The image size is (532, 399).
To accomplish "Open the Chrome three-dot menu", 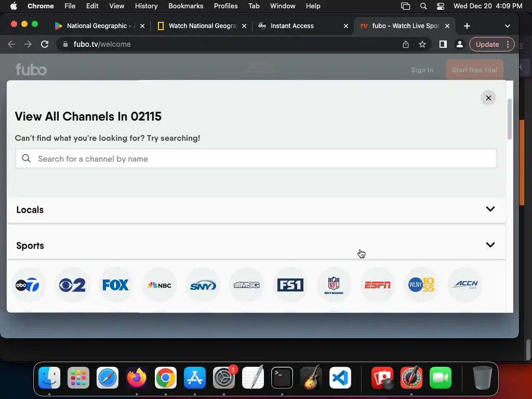I will (508, 44).
